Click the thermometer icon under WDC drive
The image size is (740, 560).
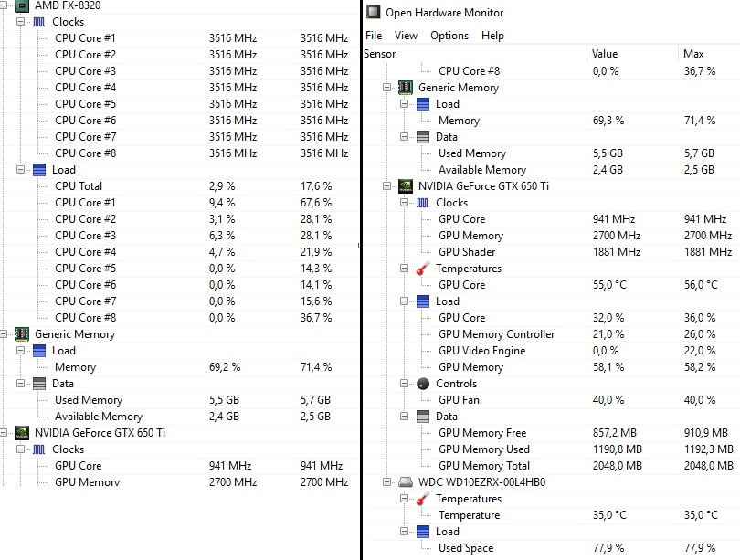(423, 499)
